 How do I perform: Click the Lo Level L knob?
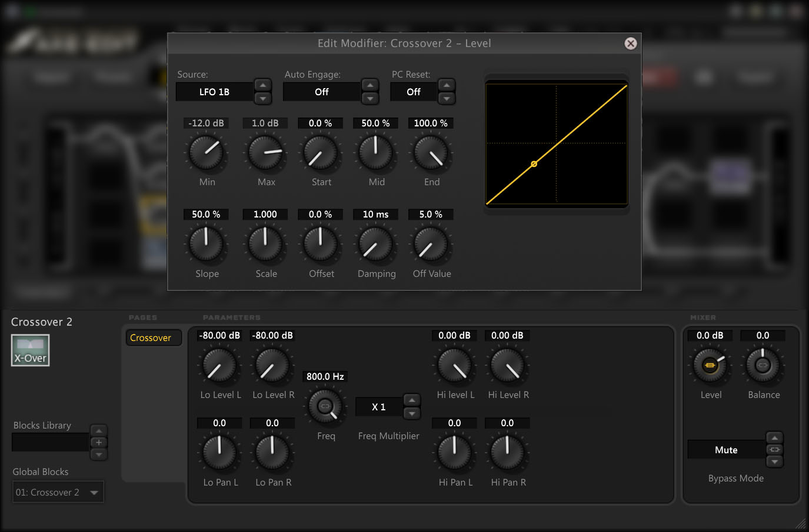(219, 365)
